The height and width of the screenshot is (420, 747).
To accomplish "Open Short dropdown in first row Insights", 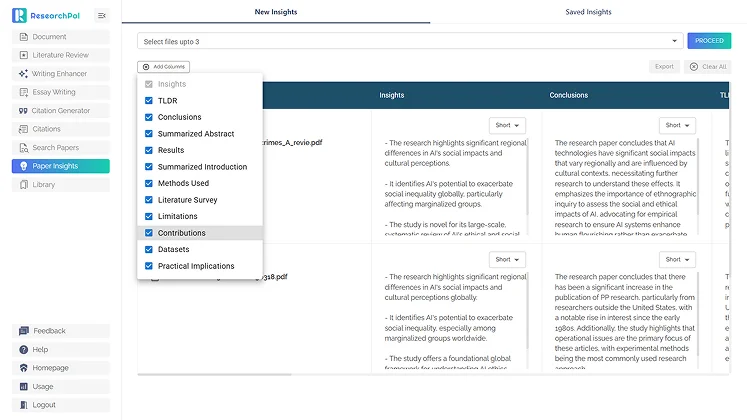I will click(507, 125).
